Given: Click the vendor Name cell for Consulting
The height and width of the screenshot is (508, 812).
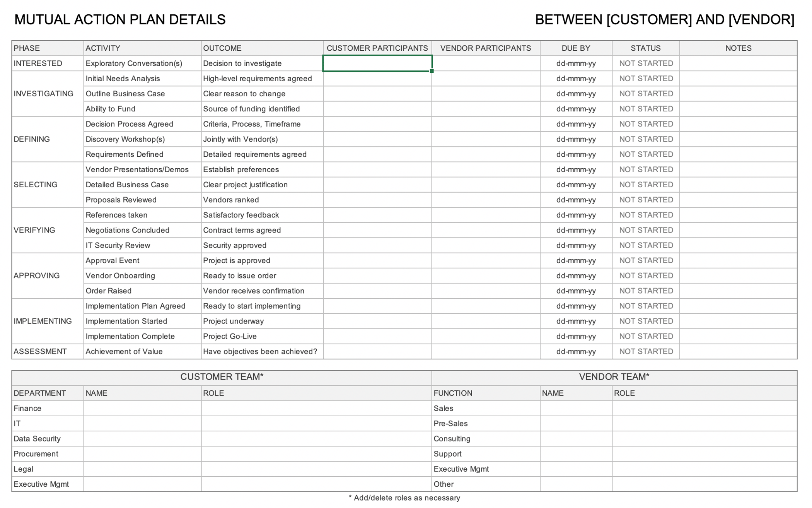Looking at the screenshot, I should pos(576,439).
